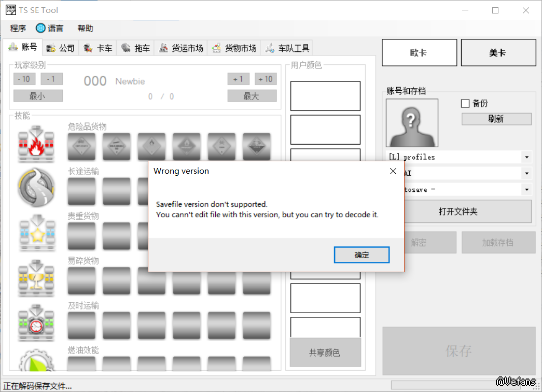This screenshot has width=542, height=392.
Task: Switch to the 公司 tab
Action: pos(61,48)
